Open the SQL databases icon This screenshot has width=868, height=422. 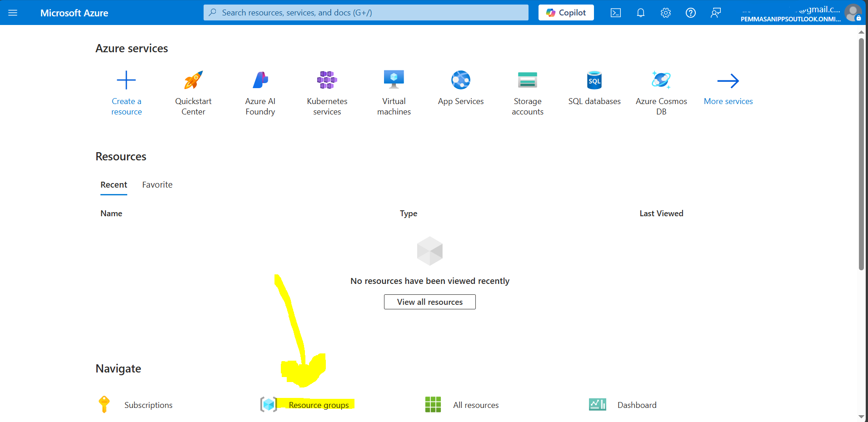[x=594, y=80]
